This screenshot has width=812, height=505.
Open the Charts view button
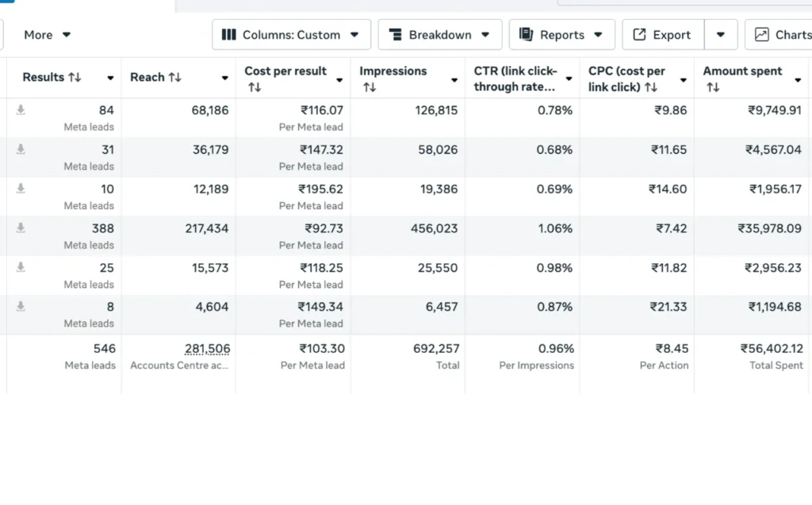[781, 35]
